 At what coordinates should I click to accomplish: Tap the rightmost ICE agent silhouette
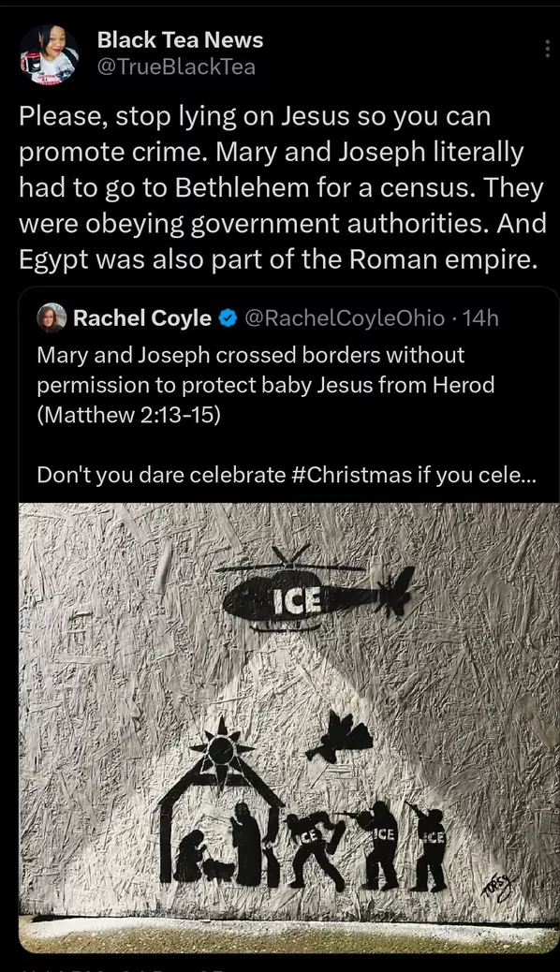tap(428, 848)
